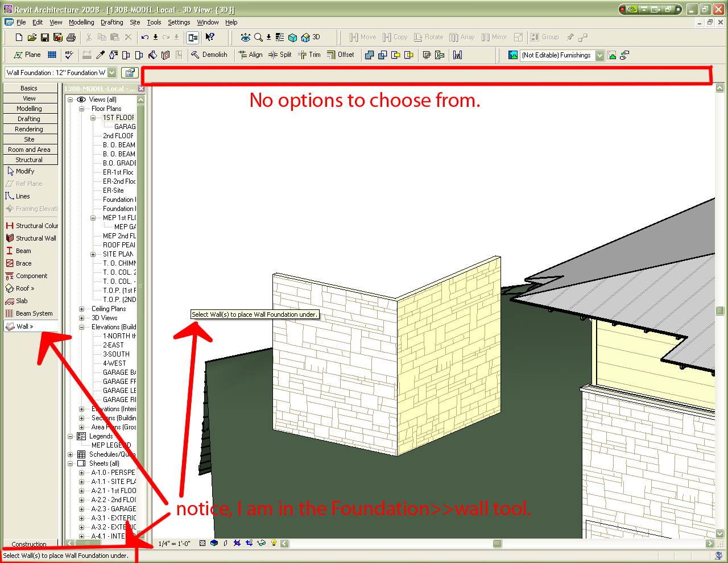This screenshot has width=728, height=563.
Task: Select the Offset tool
Action: 341,55
